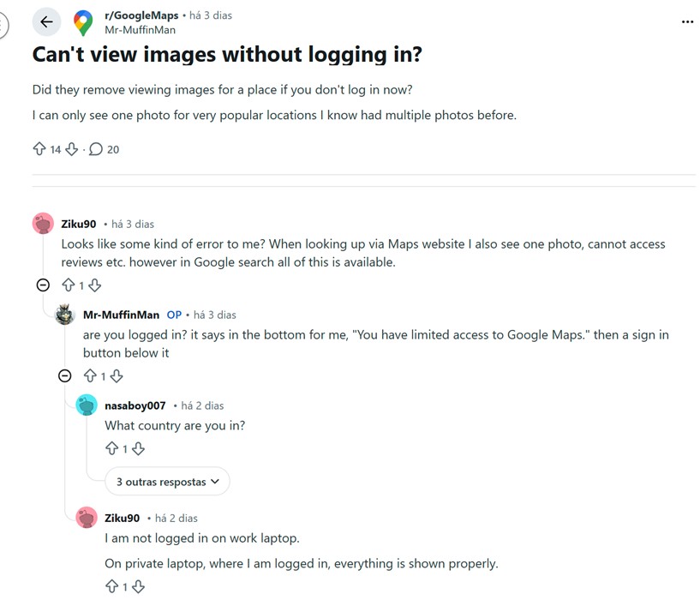Open the three-dot post options menu
The image size is (700, 600).
687,22
